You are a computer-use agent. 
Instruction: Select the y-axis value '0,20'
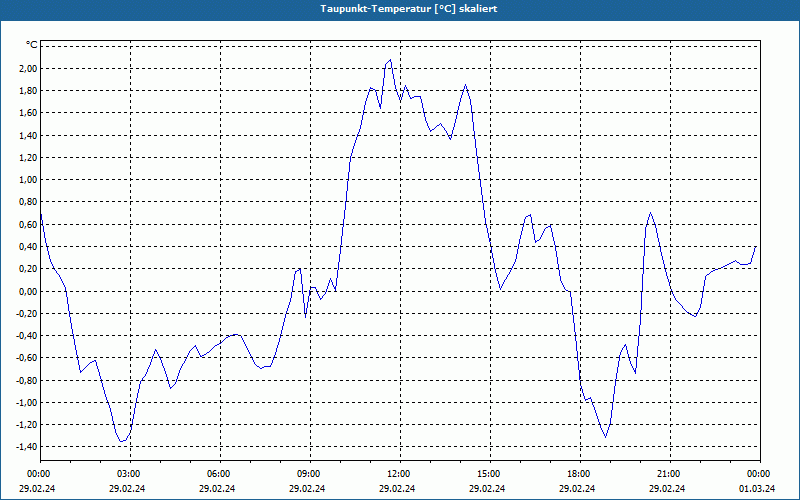[28, 269]
